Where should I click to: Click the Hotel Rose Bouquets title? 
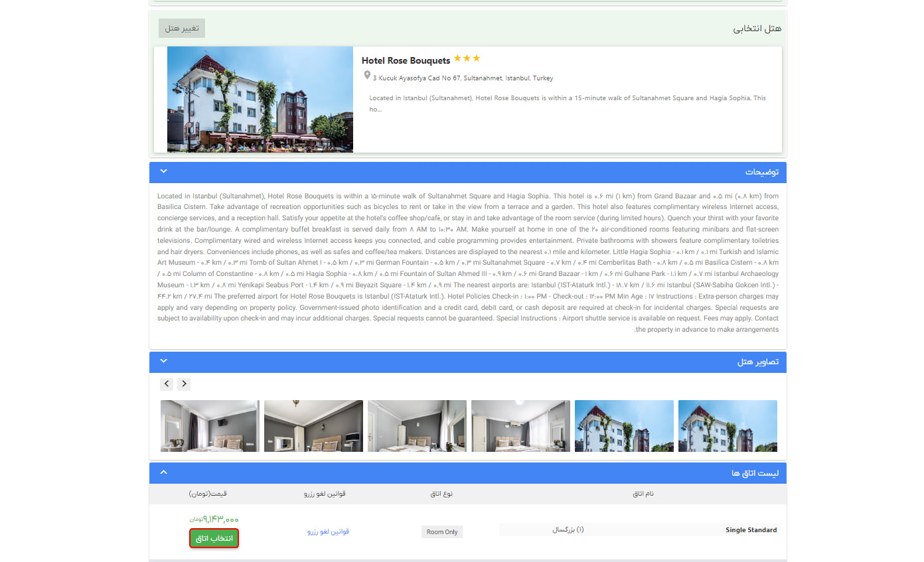click(x=406, y=60)
